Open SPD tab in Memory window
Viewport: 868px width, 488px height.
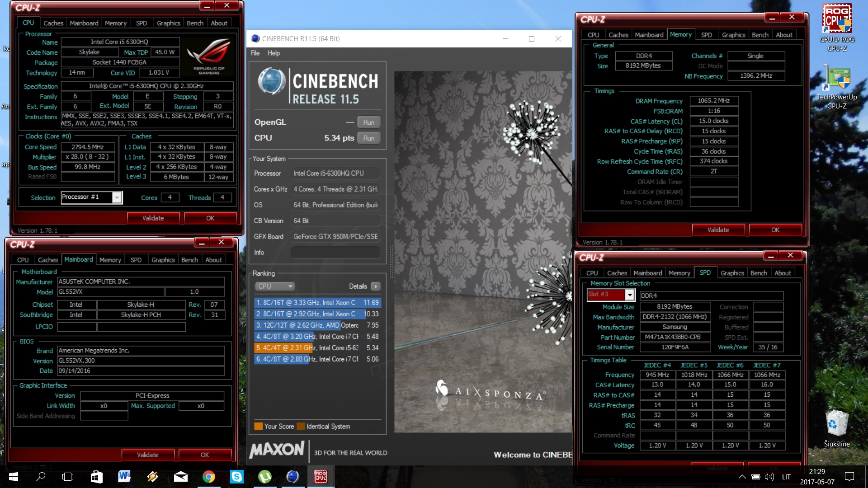point(706,35)
